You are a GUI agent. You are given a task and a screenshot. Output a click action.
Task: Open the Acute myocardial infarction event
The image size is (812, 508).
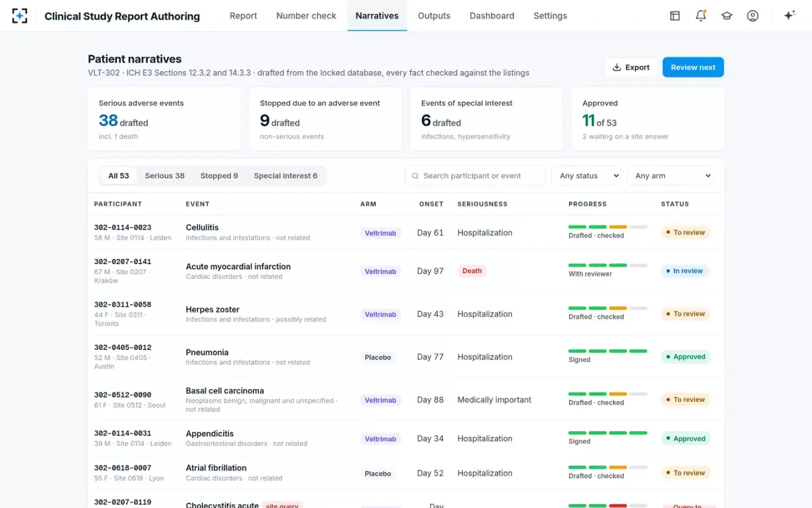pos(238,267)
